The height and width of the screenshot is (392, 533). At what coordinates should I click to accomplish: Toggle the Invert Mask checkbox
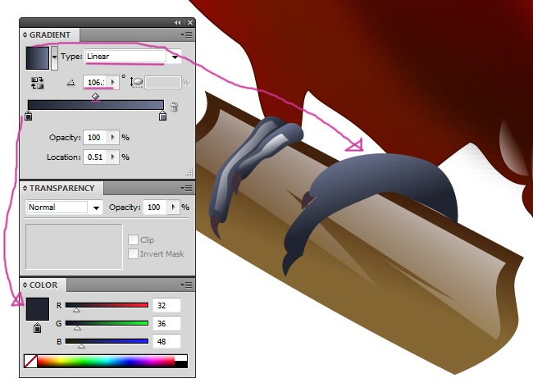point(133,254)
